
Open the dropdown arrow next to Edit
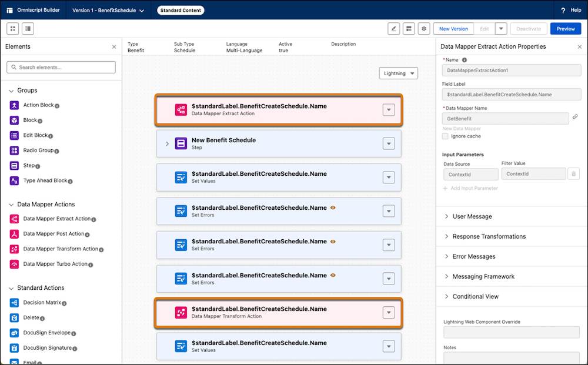click(501, 28)
